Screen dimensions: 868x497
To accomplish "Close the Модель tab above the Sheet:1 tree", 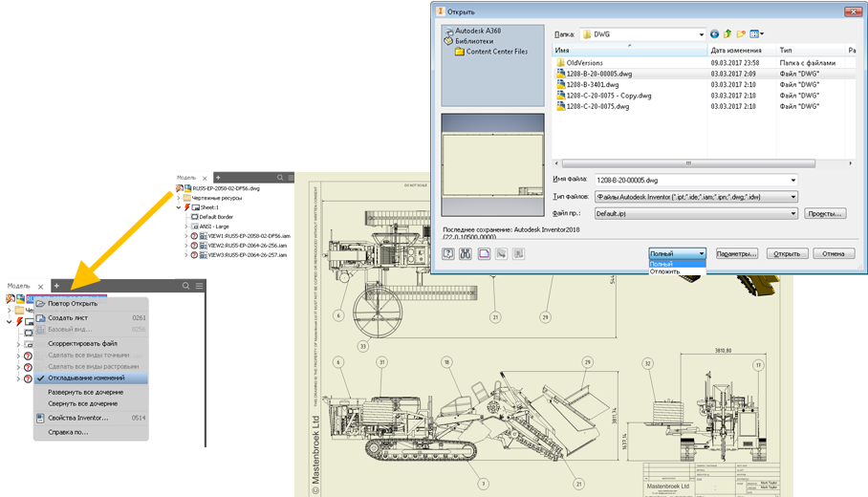I will click(205, 178).
